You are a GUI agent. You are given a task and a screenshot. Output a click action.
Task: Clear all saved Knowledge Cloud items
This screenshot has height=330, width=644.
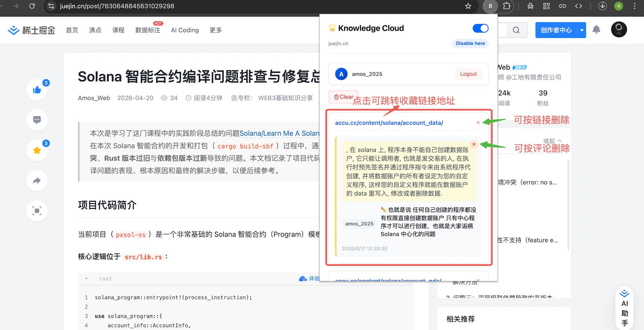coord(343,97)
